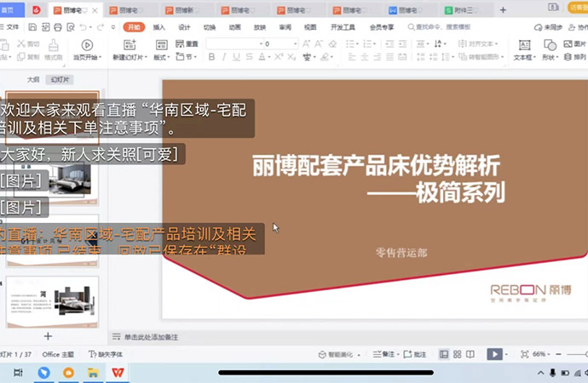Click the Insert Text Box (文本框) icon

524,45
